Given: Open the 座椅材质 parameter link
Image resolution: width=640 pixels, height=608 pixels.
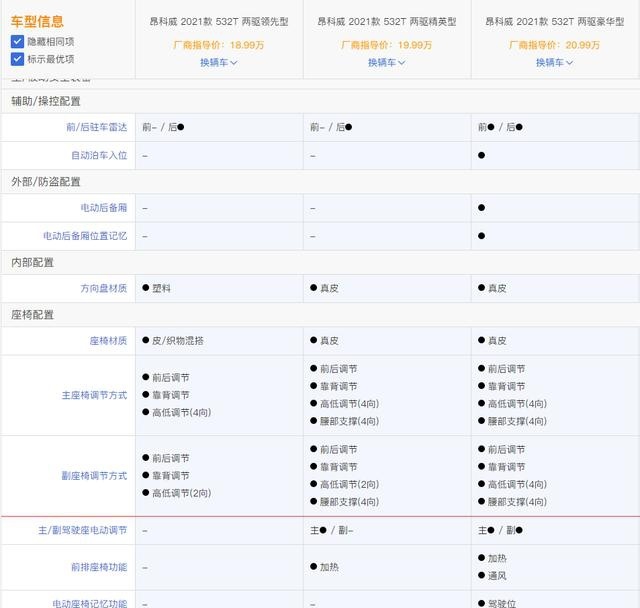Looking at the screenshot, I should pos(108,341).
